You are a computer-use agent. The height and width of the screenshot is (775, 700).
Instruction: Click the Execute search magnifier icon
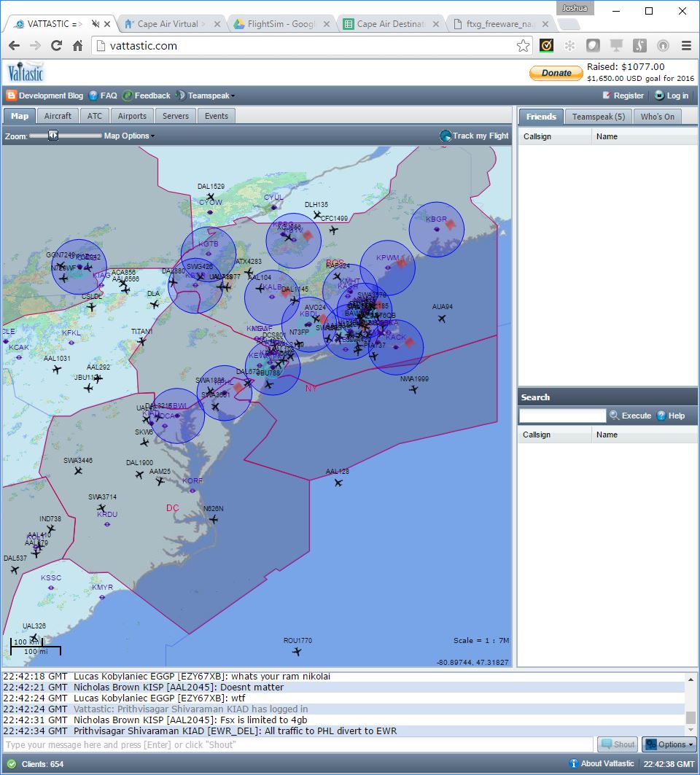[614, 416]
